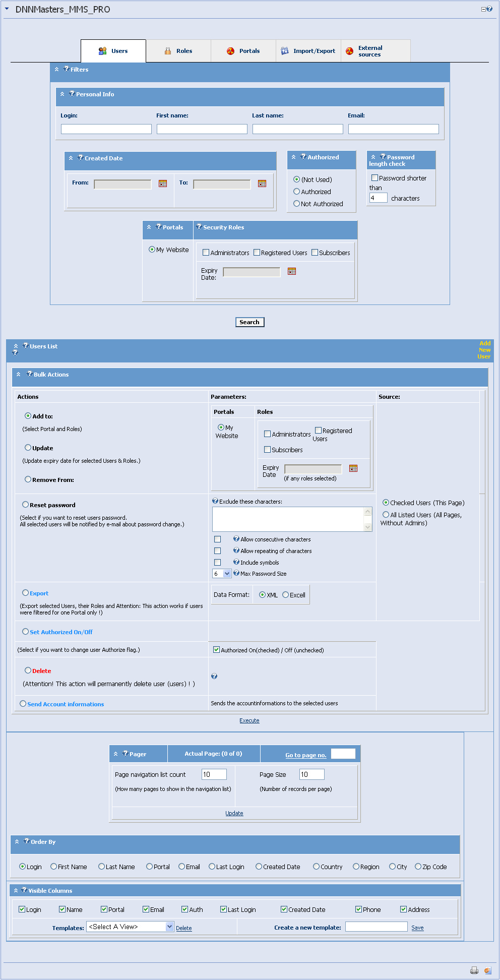Select the Reset password action radio
Image resolution: width=500 pixels, height=980 pixels.
coord(25,505)
